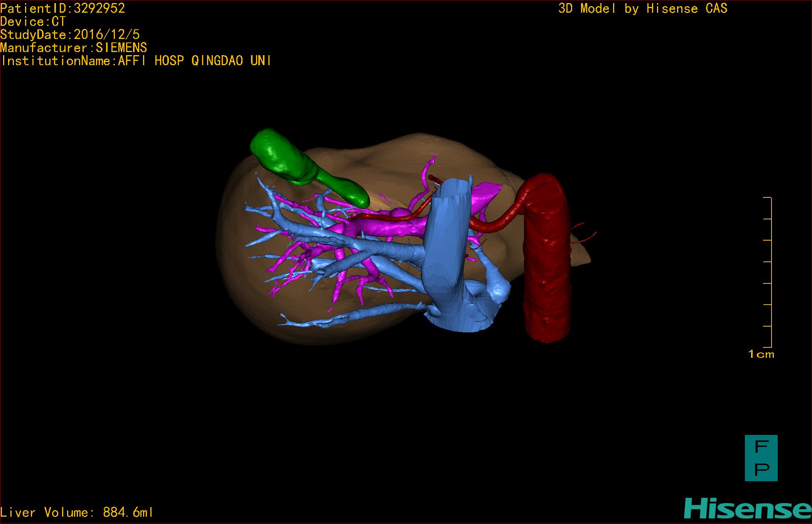Image resolution: width=812 pixels, height=524 pixels.
Task: Click the Hisense logo
Action: click(x=747, y=508)
